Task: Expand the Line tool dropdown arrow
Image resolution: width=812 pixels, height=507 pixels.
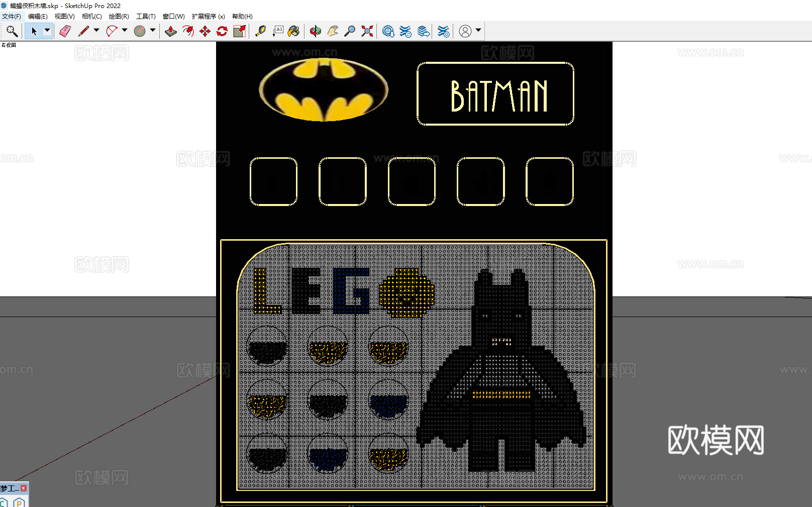Action: click(96, 31)
